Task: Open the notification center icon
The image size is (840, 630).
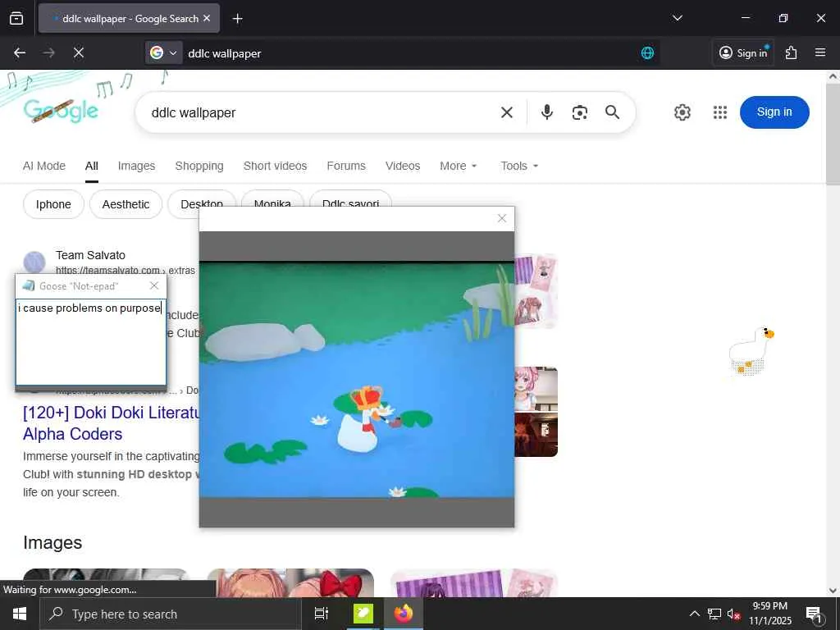Action: [814, 614]
